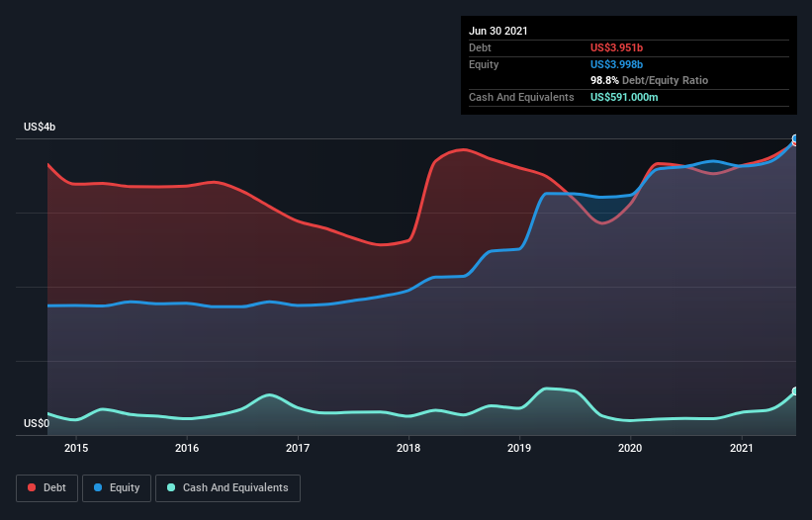Screen dimensions: 812x520
Task: Click the 2019 x-axis label
Action: click(x=519, y=448)
